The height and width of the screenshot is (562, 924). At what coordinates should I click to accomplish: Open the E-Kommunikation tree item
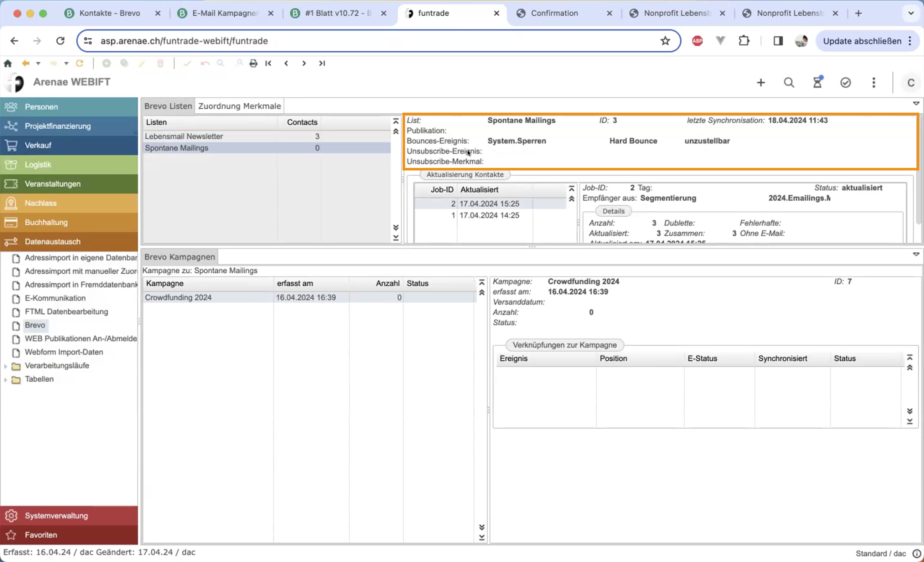[55, 298]
